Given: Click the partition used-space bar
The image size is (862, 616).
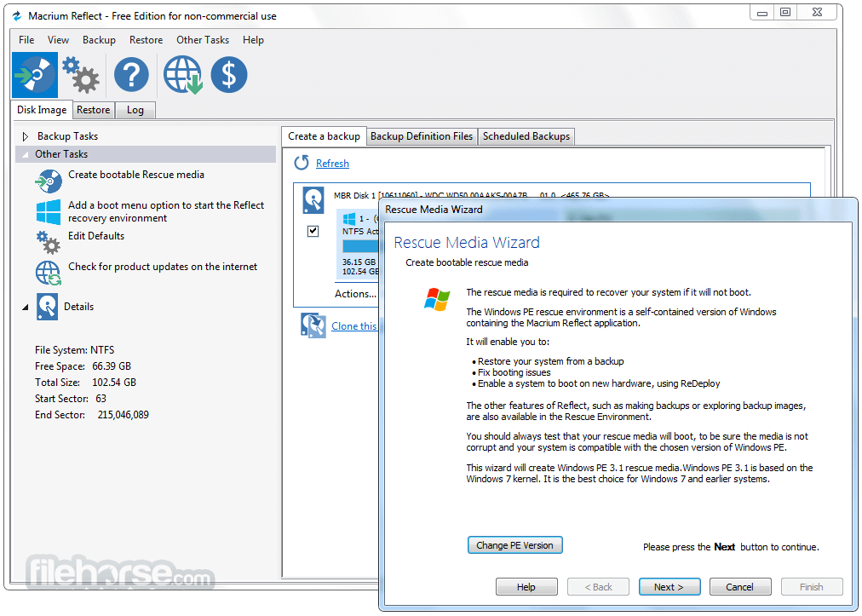Looking at the screenshot, I should [361, 246].
